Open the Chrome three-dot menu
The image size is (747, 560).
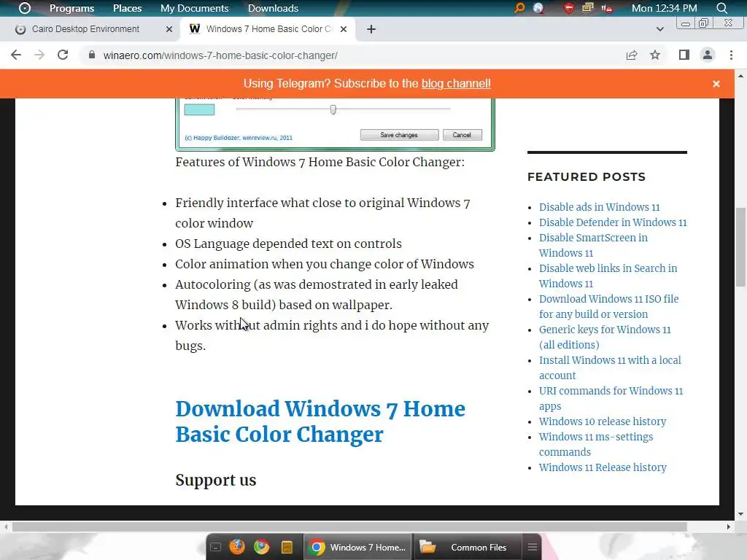(731, 55)
